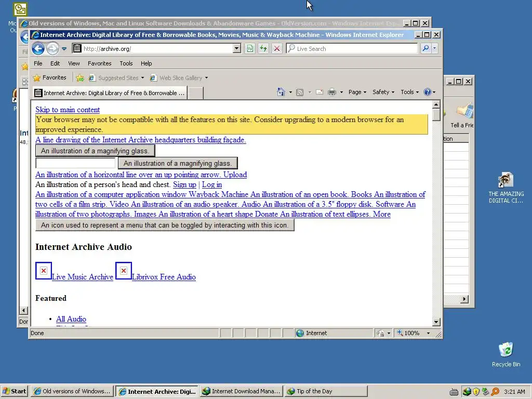This screenshot has width=532, height=399.
Task: Click the headquarters building façade link
Action: click(x=141, y=140)
